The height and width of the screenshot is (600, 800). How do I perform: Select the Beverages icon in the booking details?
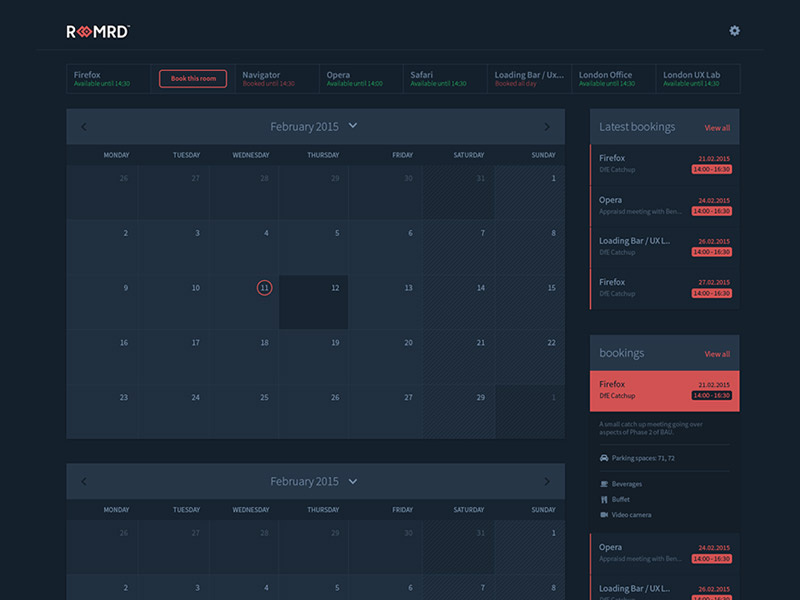(x=603, y=482)
